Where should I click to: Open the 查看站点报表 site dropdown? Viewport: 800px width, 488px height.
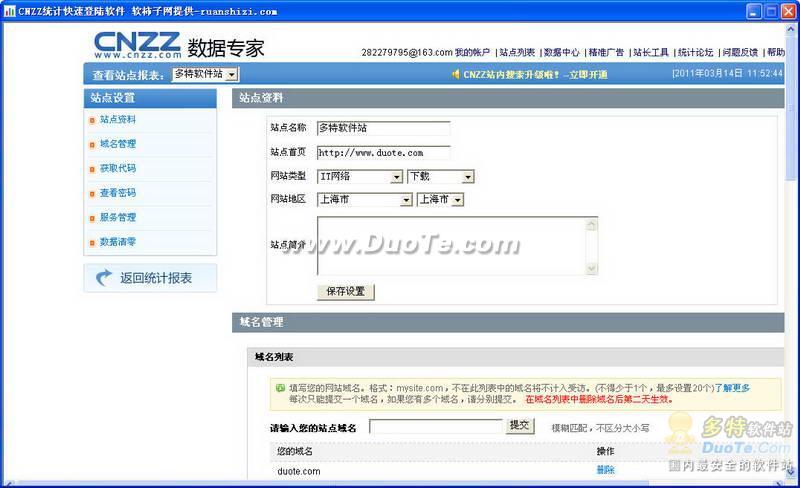coord(205,75)
